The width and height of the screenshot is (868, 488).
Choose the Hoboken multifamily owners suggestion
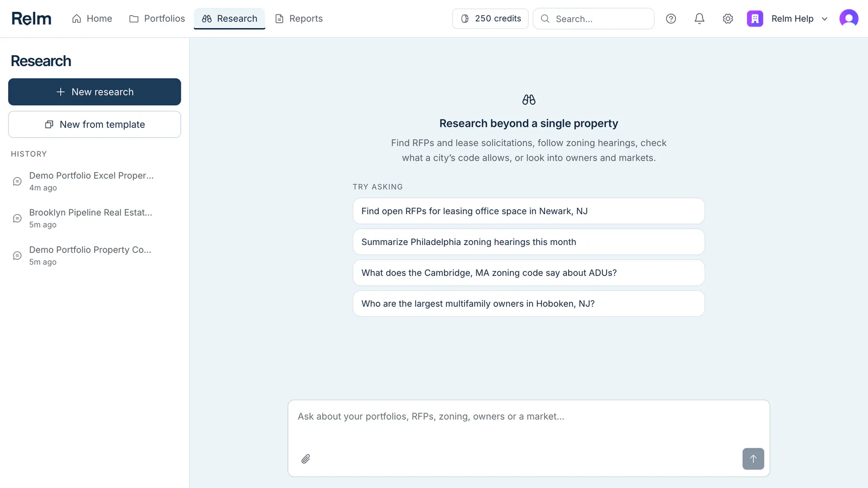[x=529, y=304]
